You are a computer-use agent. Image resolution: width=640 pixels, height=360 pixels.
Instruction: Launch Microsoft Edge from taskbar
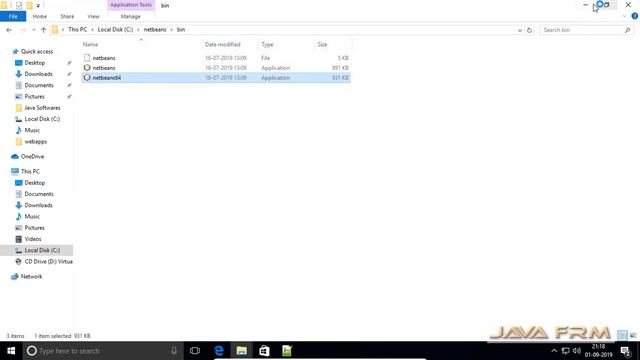(219, 351)
